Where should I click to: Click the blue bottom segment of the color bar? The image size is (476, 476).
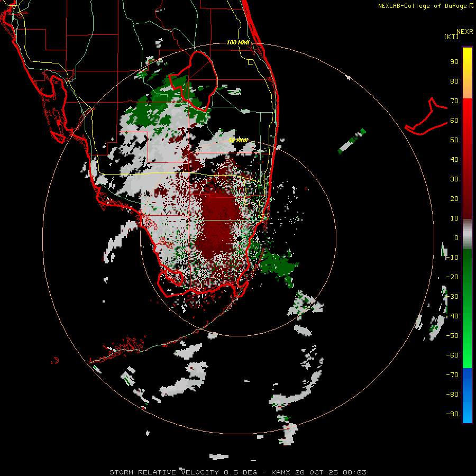click(x=467, y=396)
